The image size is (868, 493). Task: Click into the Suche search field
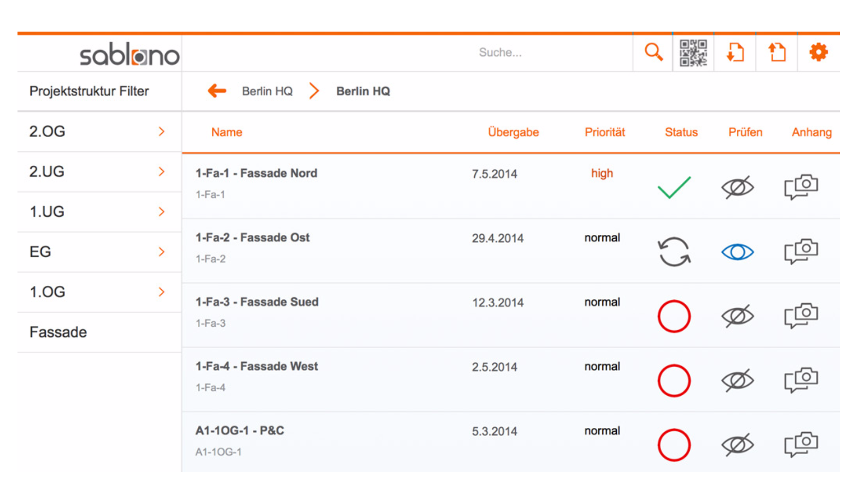(500, 53)
